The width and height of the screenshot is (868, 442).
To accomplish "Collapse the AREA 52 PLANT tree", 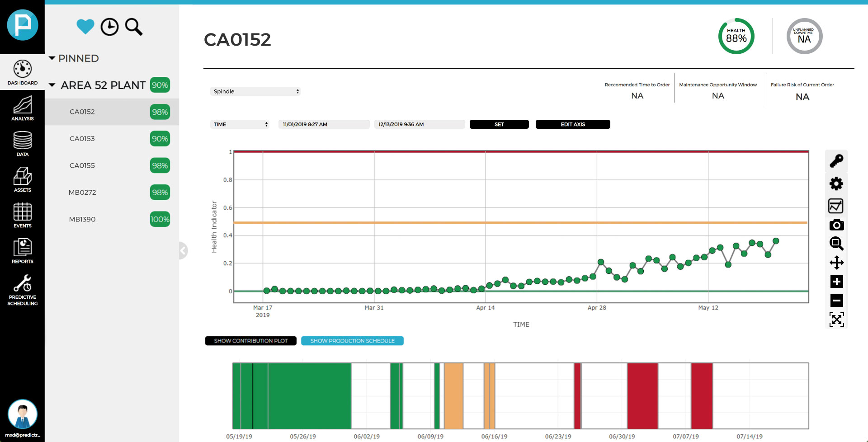I will tap(52, 85).
